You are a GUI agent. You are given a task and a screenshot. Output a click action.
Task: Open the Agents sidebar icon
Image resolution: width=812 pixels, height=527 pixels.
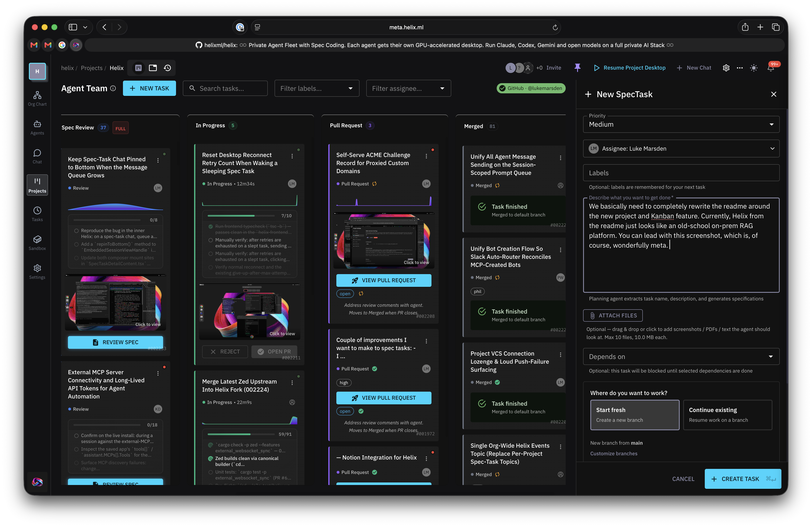pyautogui.click(x=37, y=128)
